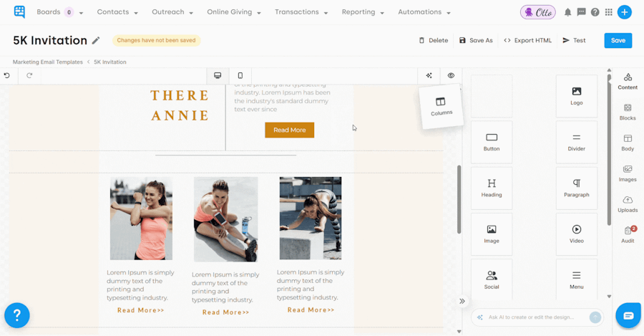This screenshot has width=644, height=336.
Task: Go to Marketing Email Templates breadcrumb
Action: point(48,62)
